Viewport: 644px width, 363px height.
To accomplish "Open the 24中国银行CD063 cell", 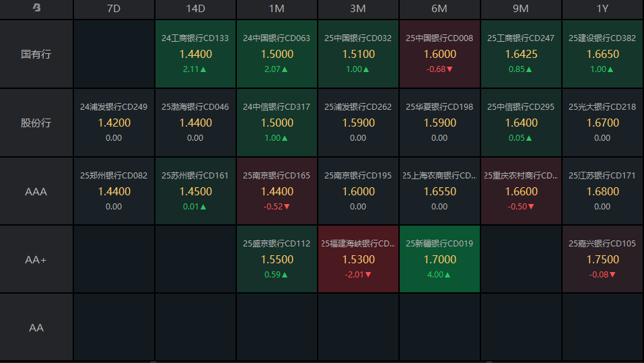I will click(x=277, y=54).
